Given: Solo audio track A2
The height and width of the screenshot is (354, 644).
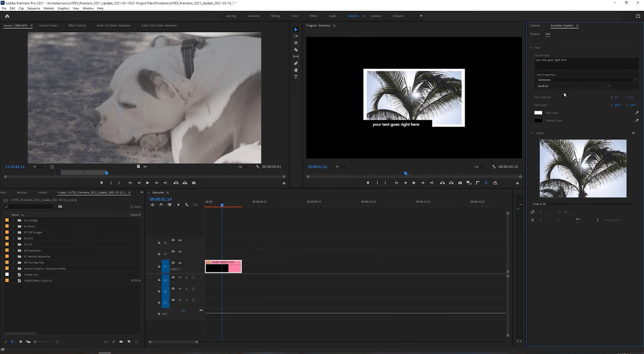Looking at the screenshot, I should [x=187, y=289].
